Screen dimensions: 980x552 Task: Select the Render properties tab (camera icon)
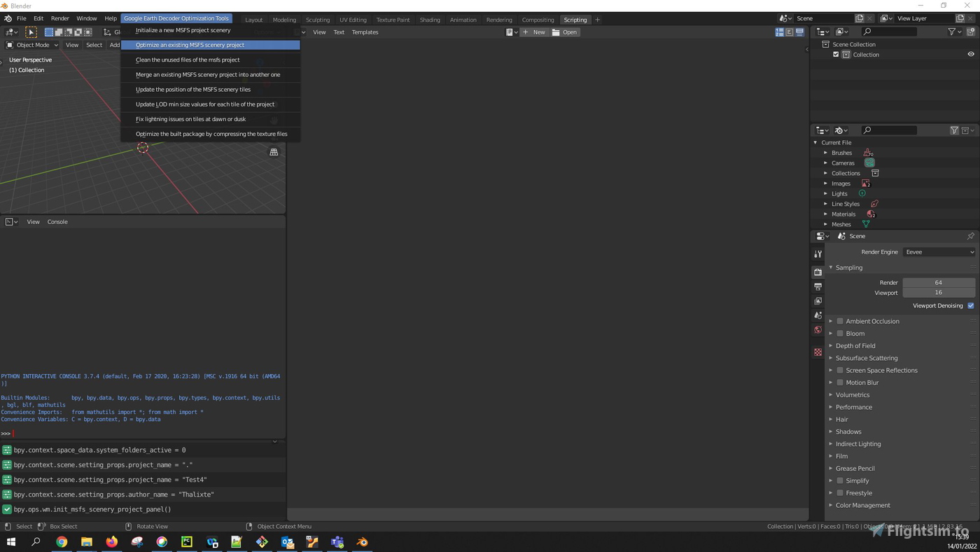pyautogui.click(x=818, y=271)
